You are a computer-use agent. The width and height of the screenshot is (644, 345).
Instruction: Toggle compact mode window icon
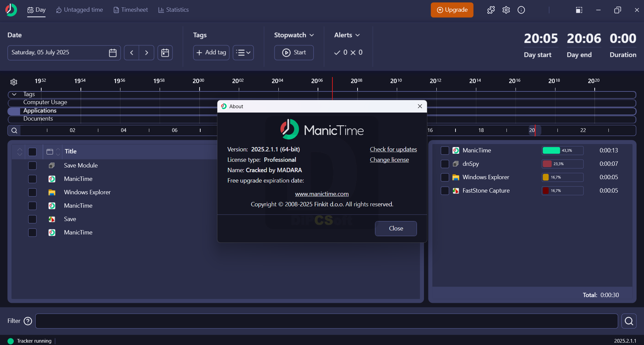coord(579,10)
